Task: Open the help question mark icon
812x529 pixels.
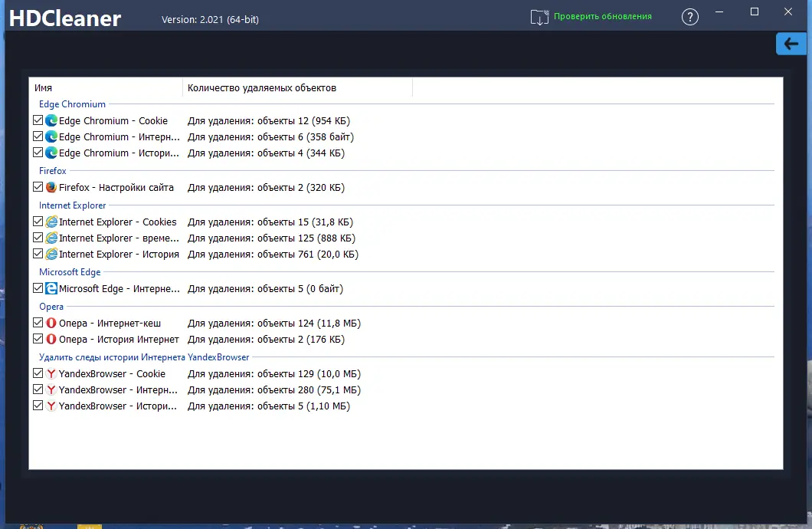Action: [689, 17]
